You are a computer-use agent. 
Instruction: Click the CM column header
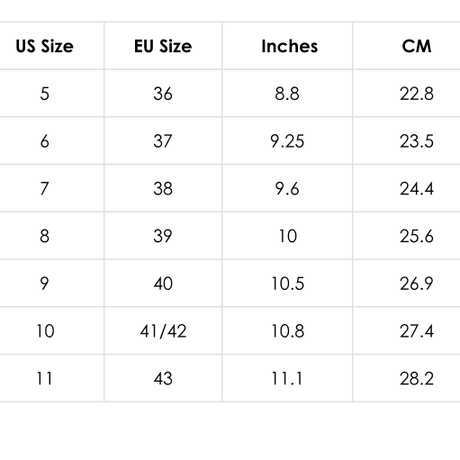[407, 46]
